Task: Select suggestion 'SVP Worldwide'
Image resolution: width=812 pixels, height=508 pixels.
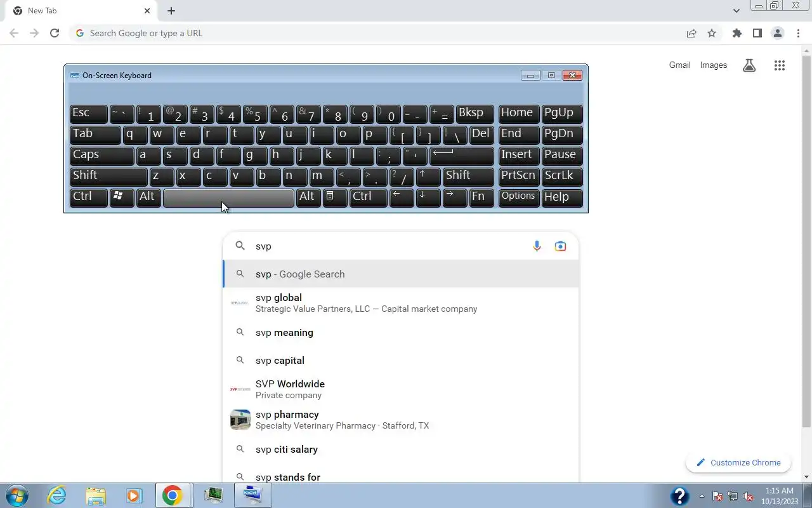Action: point(401,389)
